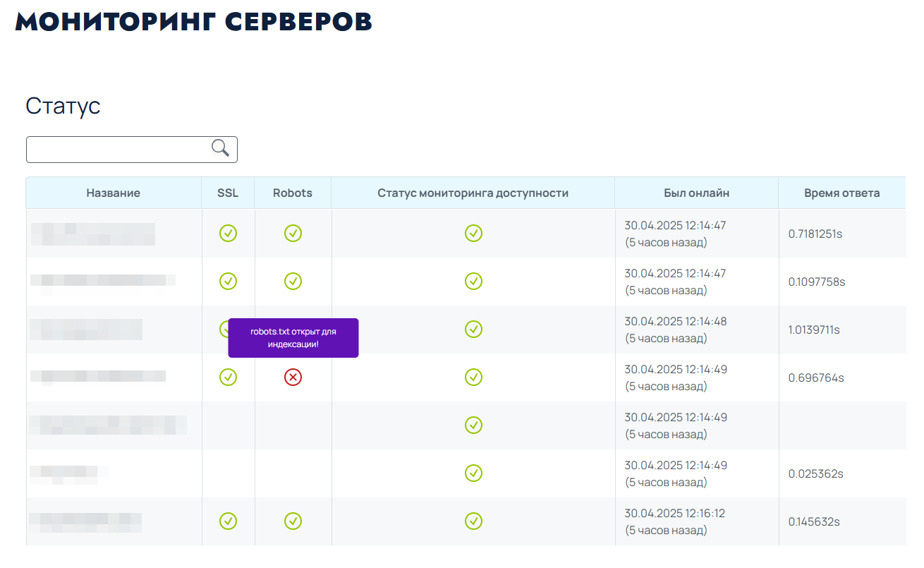Sort by the Название column header

[x=114, y=193]
